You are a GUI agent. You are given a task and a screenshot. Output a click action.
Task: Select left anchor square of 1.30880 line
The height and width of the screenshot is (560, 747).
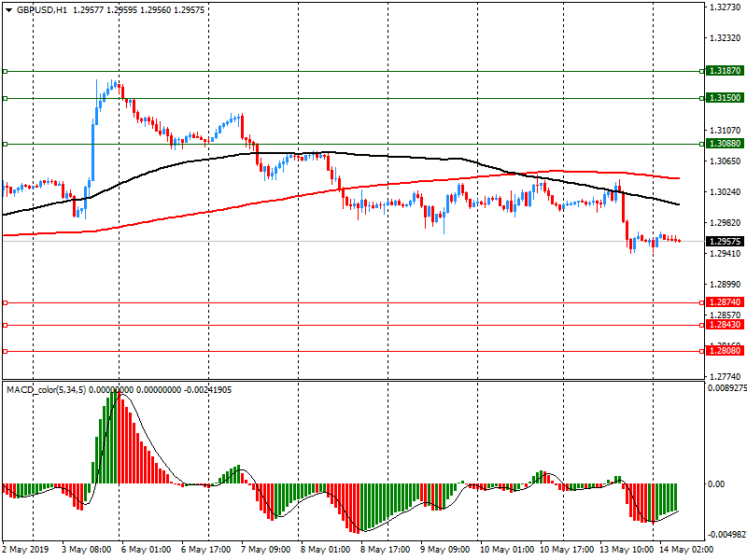coord(5,144)
